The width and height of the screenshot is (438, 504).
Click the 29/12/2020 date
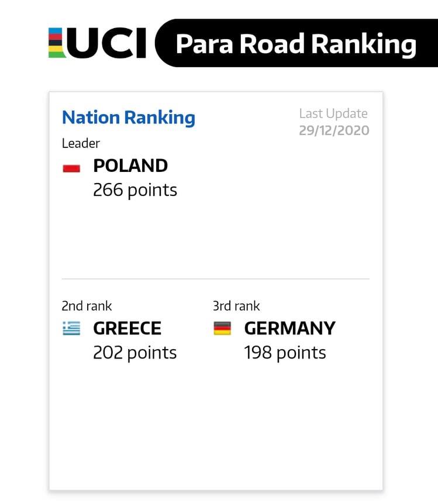[334, 130]
